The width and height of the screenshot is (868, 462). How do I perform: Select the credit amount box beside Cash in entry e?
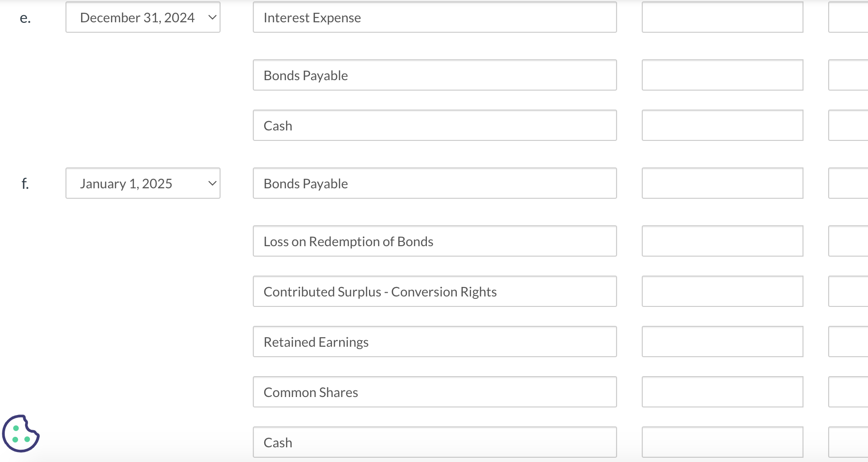[x=849, y=125]
